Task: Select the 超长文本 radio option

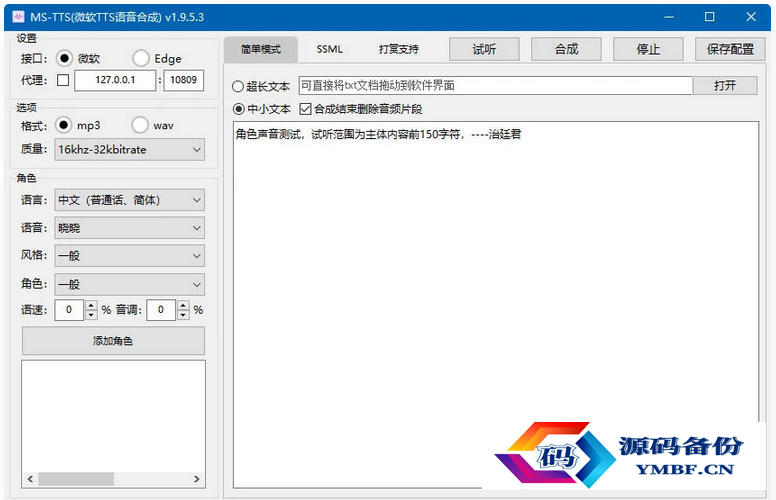Action: click(x=238, y=87)
